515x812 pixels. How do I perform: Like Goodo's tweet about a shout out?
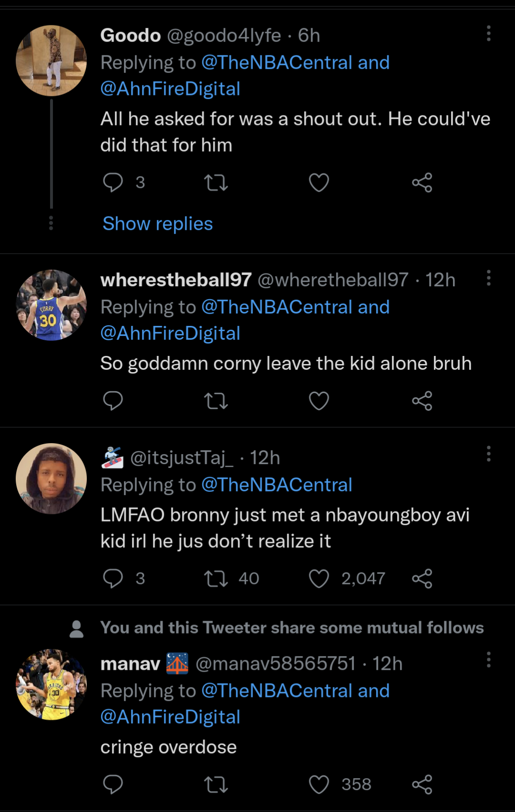coord(319,182)
